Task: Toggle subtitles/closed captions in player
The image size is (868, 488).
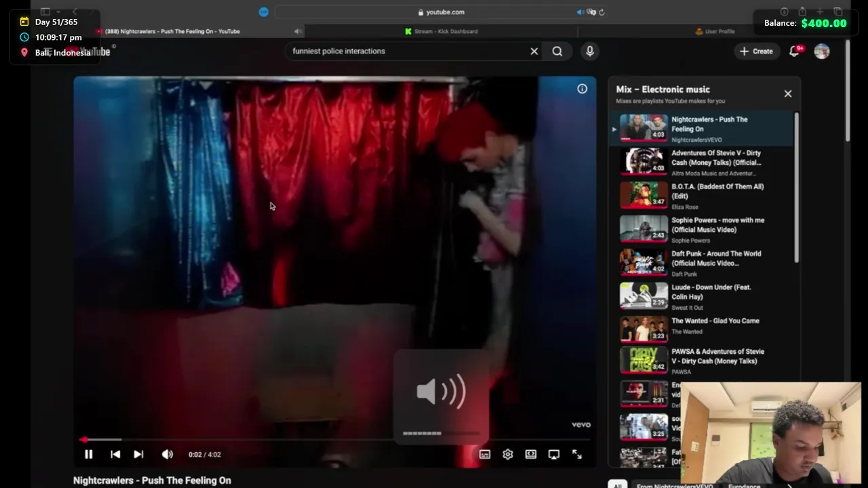Action: 485,455
